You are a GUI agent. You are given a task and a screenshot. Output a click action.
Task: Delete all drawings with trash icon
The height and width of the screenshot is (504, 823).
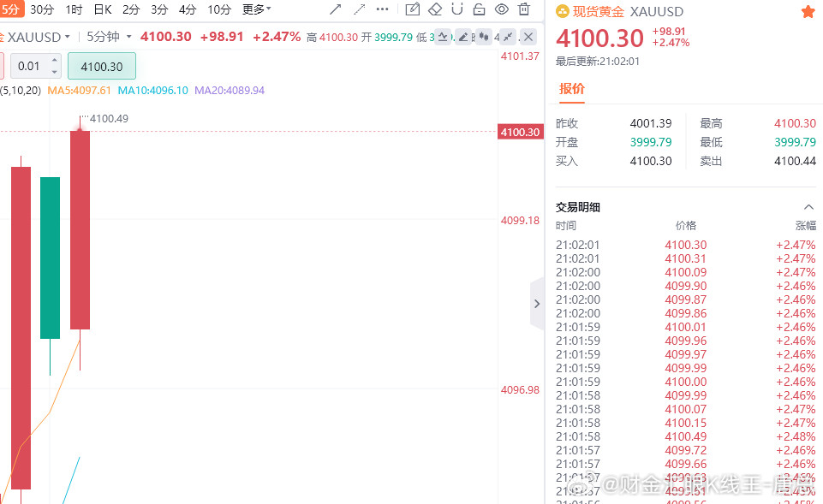(x=525, y=9)
